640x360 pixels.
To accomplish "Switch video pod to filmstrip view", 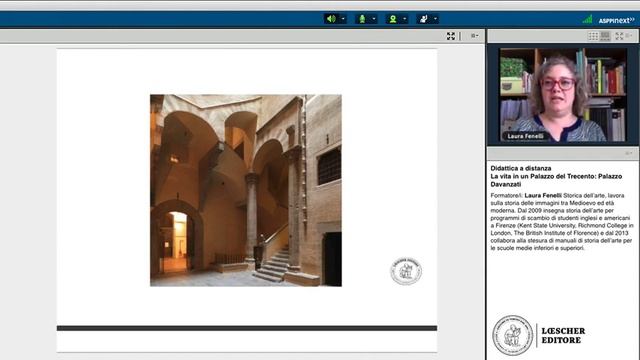I will pos(605,36).
